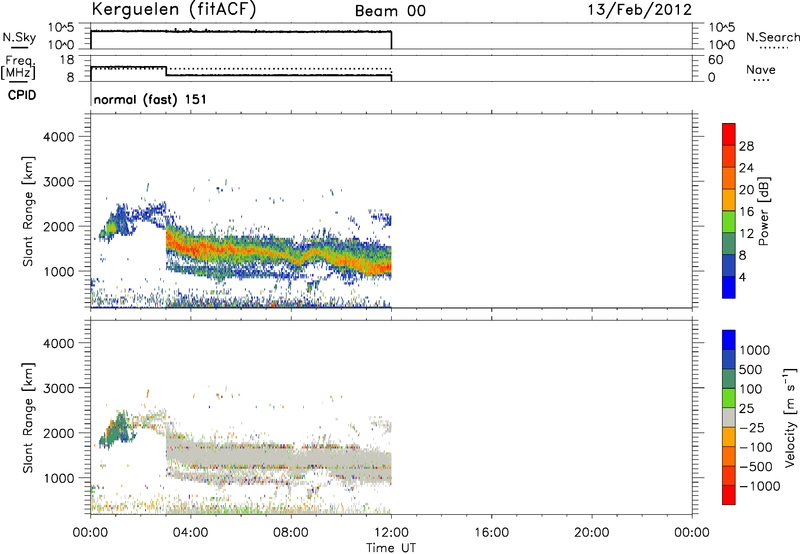Image resolution: width=800 pixels, height=554 pixels.
Task: Click the '12:00' time tick label
Action: [x=391, y=533]
